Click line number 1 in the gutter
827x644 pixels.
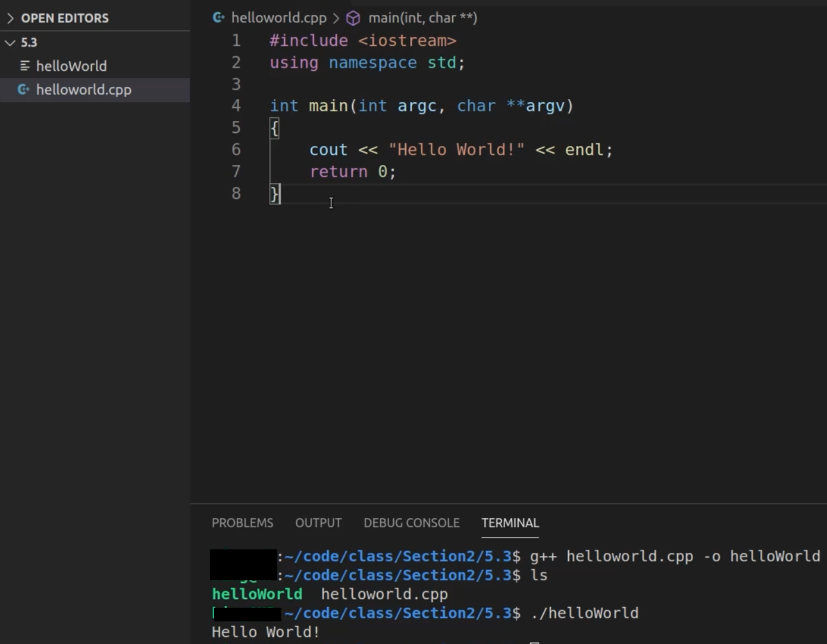point(236,40)
